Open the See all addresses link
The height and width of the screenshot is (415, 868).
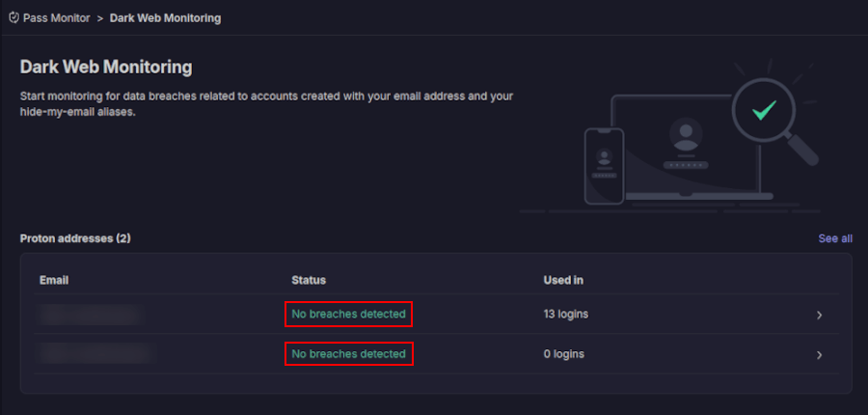[834, 238]
